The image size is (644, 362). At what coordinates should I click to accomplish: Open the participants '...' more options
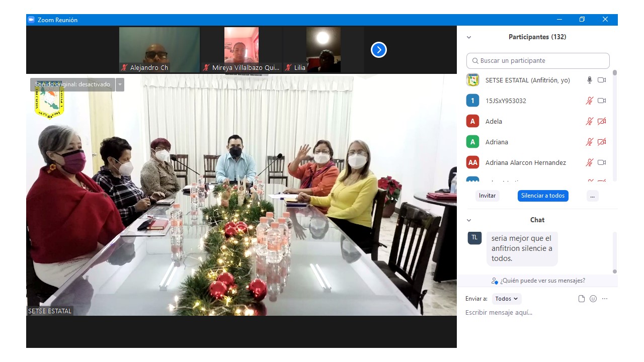pos(593,196)
